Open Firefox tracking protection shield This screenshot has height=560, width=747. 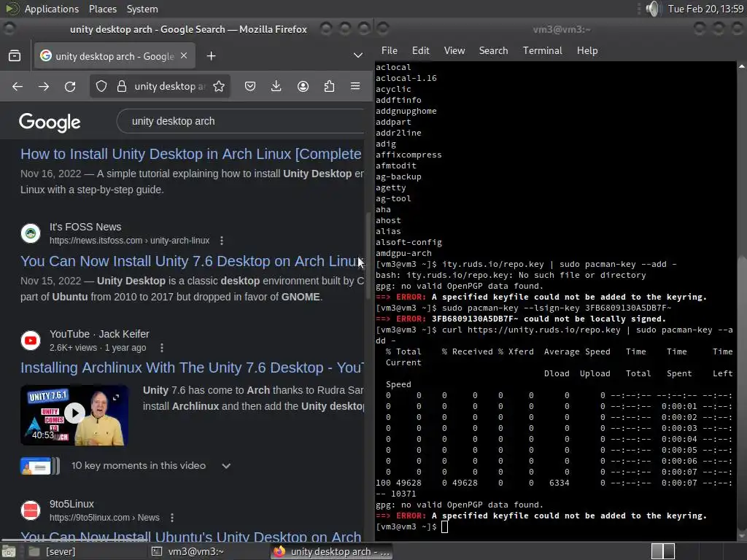(101, 86)
